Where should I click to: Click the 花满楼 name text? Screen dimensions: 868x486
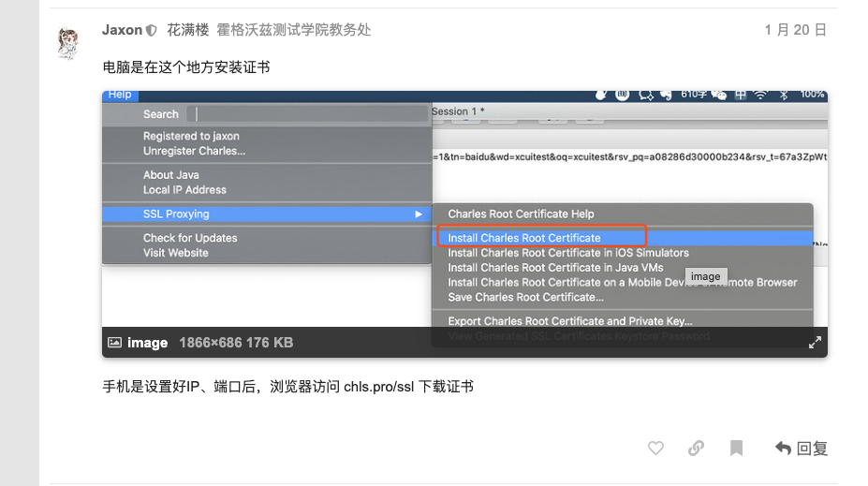pos(187,30)
